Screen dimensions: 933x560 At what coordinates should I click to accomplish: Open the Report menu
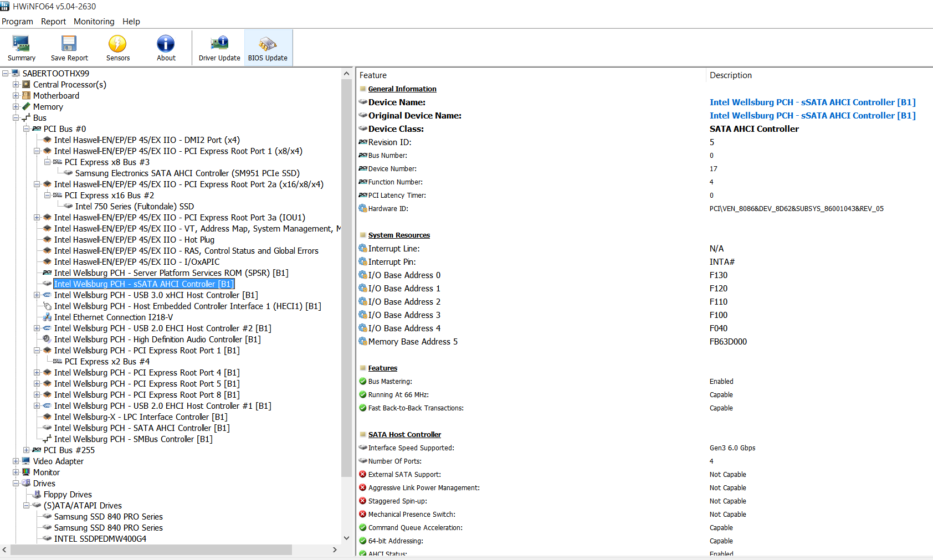[53, 22]
